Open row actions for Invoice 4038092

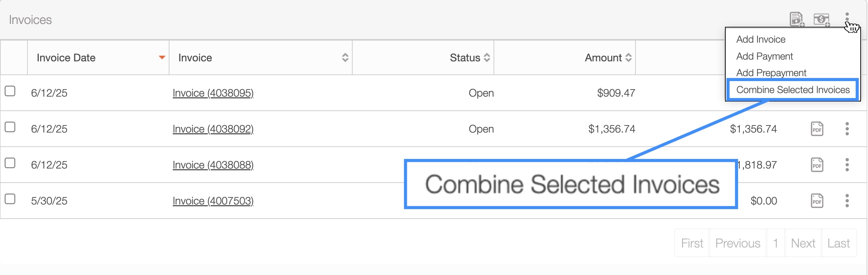[x=847, y=129]
